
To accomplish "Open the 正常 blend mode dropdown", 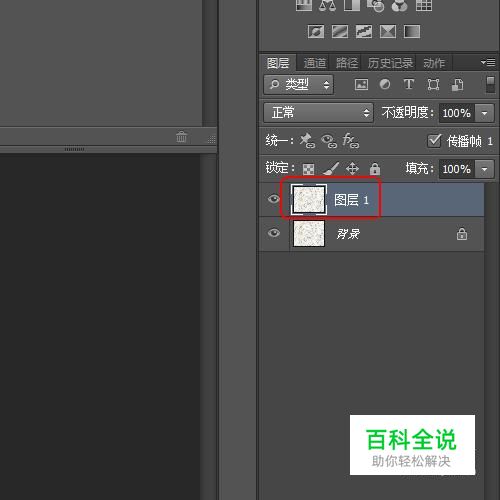I will click(318, 113).
